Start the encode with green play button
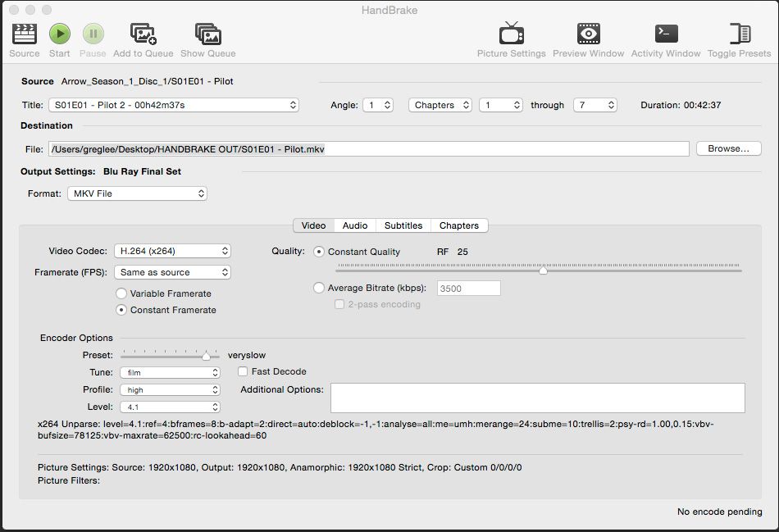The image size is (779, 532). click(x=60, y=34)
